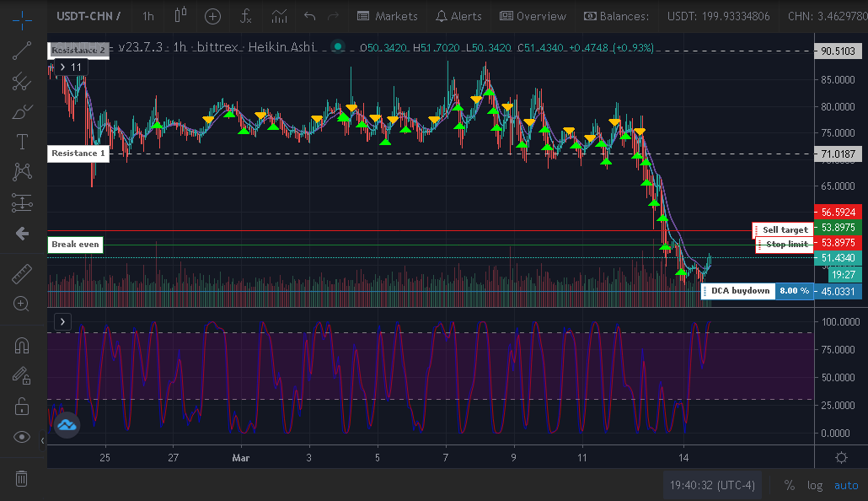Change the 1h timeframe interval

point(148,16)
